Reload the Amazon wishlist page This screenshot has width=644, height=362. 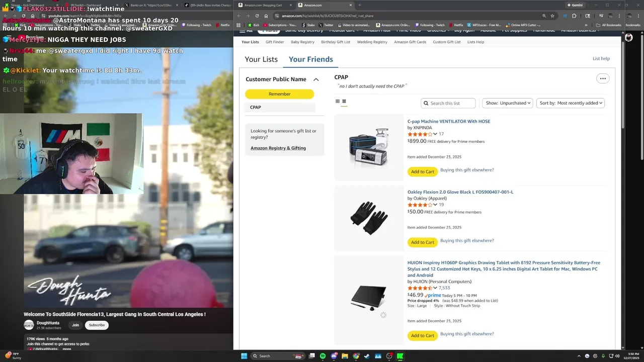point(257,16)
